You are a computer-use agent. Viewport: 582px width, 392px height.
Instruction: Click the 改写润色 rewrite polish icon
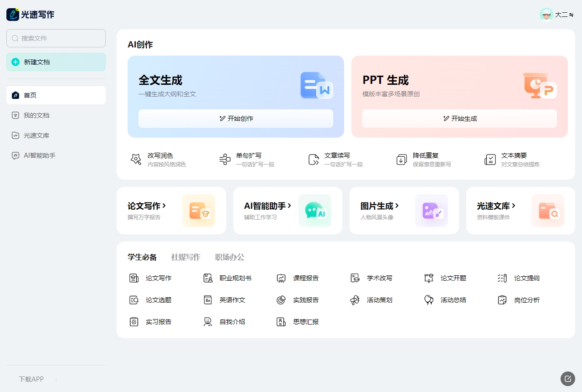136,160
